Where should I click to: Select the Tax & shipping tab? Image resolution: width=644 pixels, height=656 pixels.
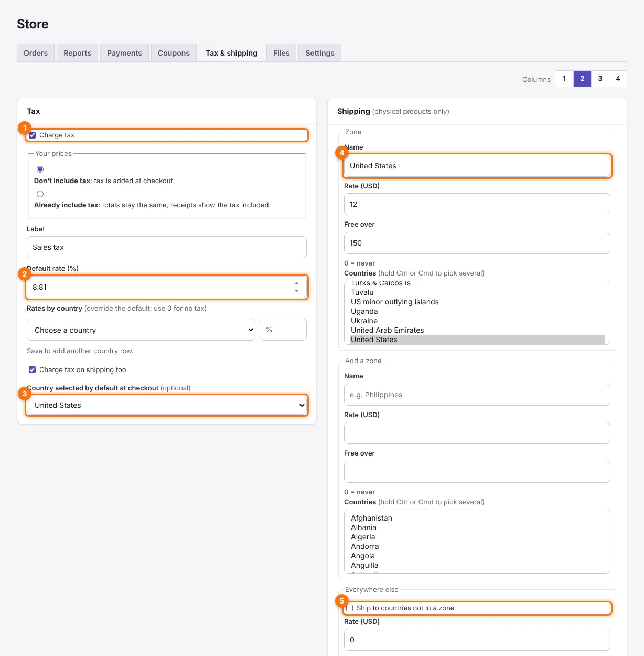[x=231, y=53]
